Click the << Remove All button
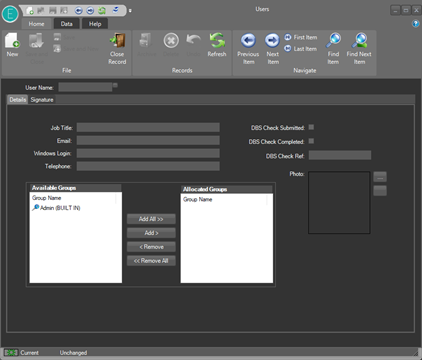Screen dimensions: 422x360 (x=151, y=261)
